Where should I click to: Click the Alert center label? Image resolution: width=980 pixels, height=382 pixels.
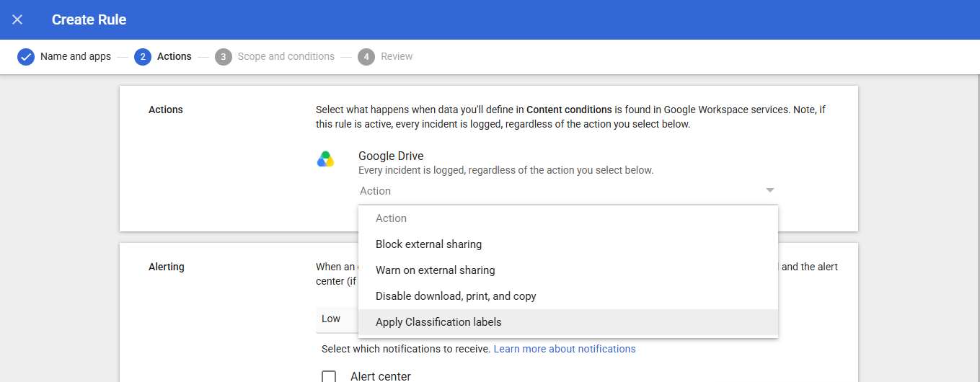point(381,376)
